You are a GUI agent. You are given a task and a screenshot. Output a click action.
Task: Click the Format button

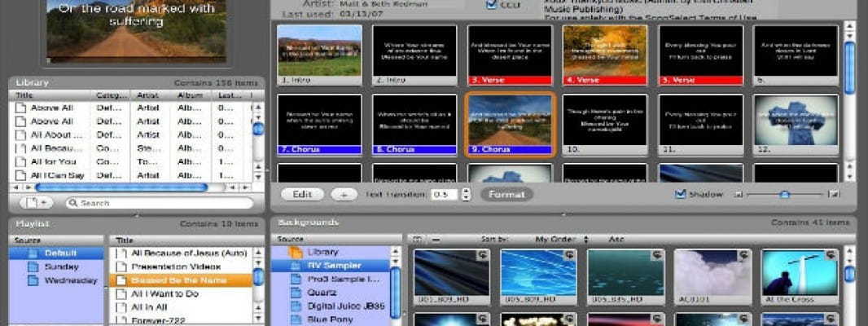click(506, 195)
